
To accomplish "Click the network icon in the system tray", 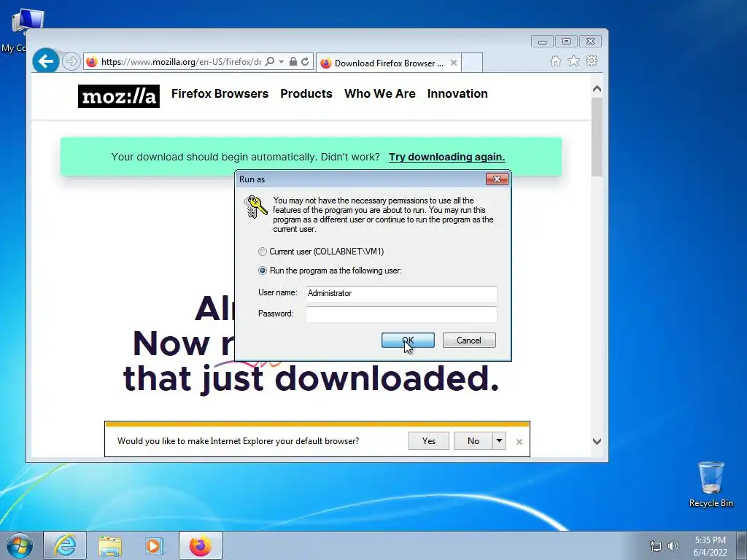I will 656,546.
